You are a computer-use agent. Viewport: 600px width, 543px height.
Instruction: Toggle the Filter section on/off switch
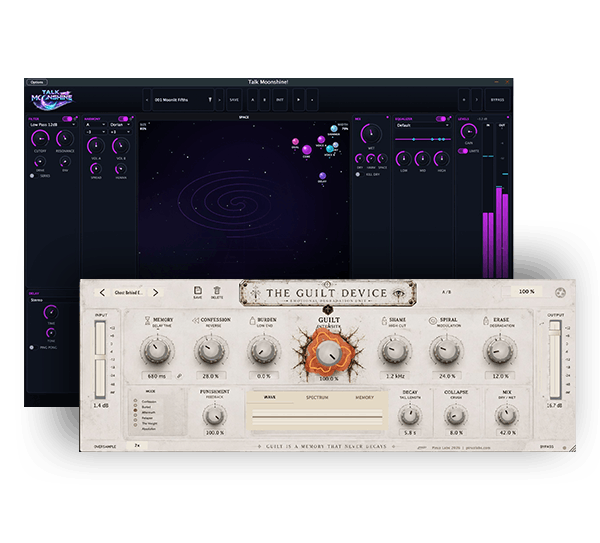tap(67, 119)
